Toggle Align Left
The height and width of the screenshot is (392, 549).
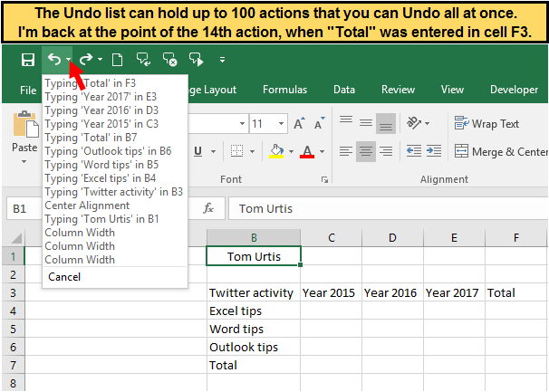coord(346,151)
